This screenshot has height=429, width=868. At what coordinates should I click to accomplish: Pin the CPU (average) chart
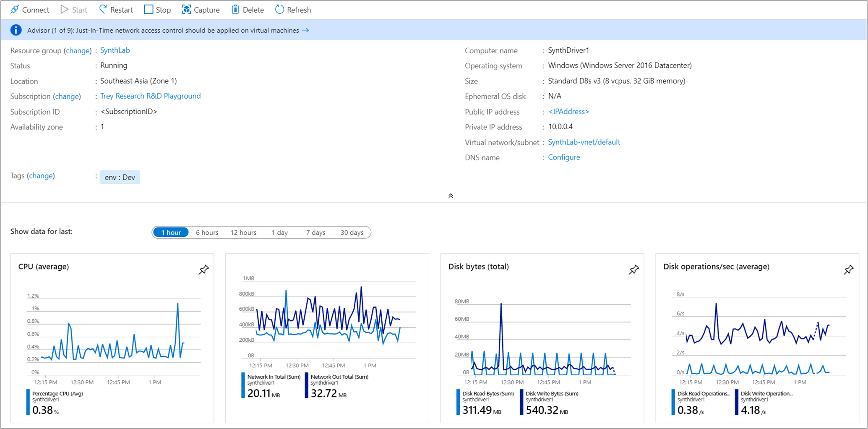click(x=203, y=269)
